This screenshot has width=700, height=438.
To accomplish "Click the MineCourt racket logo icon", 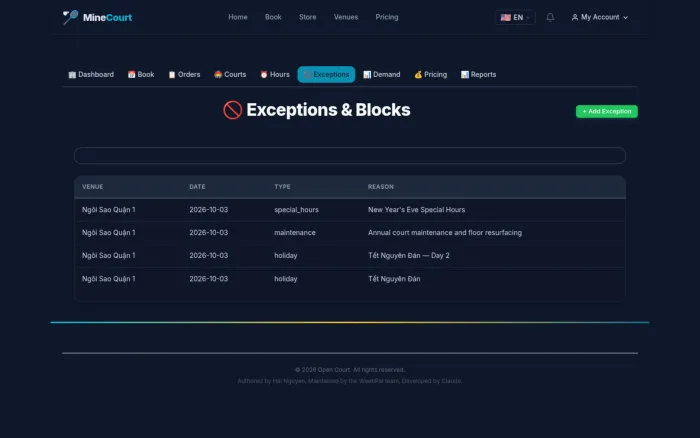I will tap(70, 17).
